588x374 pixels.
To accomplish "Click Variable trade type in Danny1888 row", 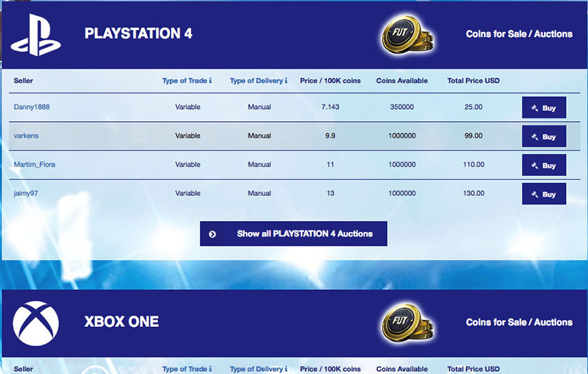I will 187,107.
